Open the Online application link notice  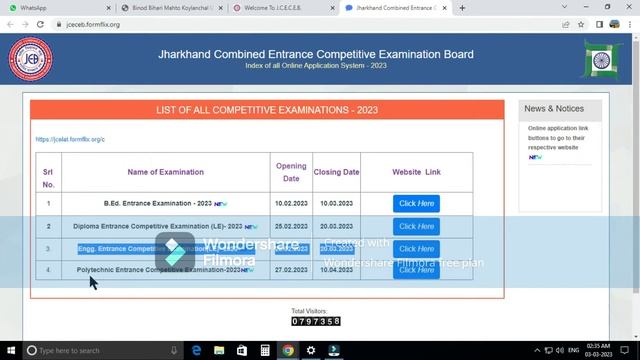(558, 138)
